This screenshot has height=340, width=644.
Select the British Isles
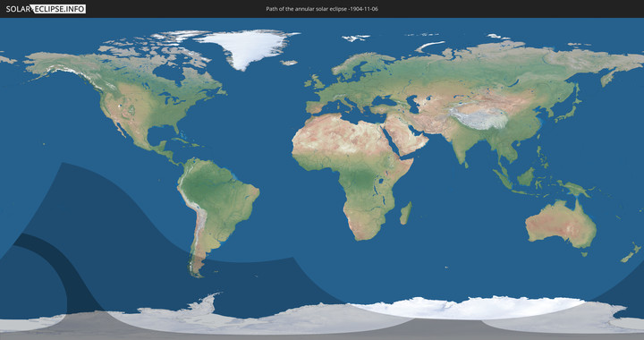(314, 81)
